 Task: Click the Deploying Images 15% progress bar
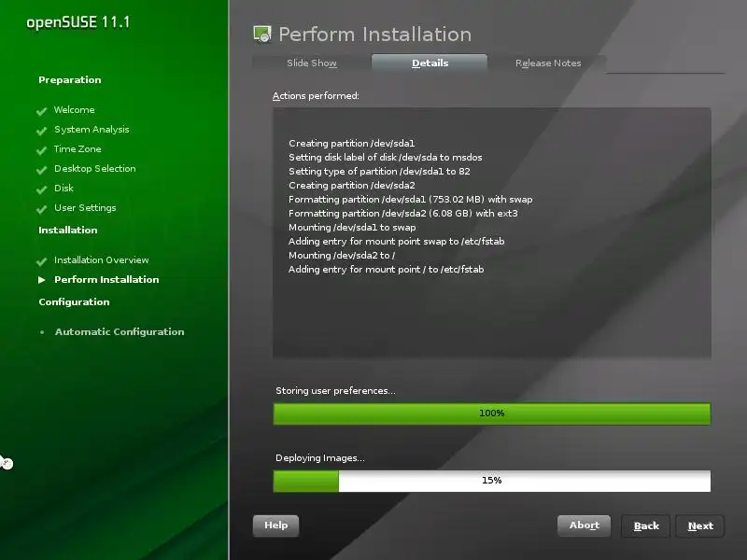click(x=492, y=481)
